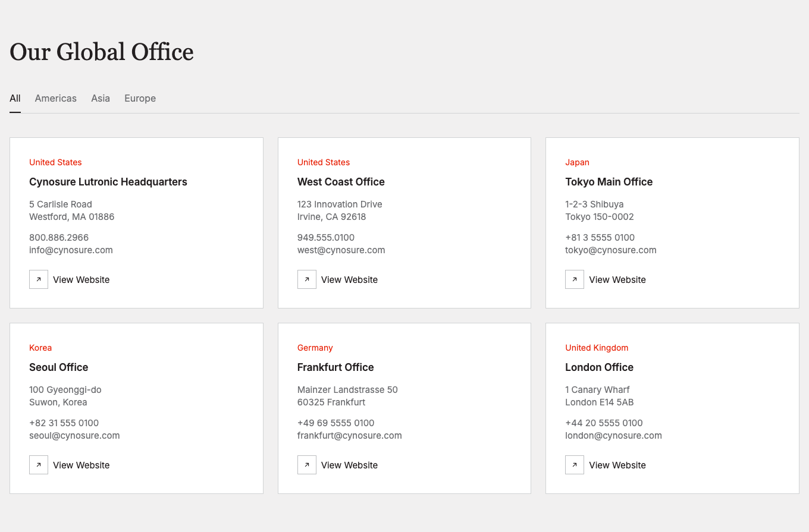Click phone number 949.555.0100
Viewport: 809px width, 532px height.
pyautogui.click(x=326, y=238)
